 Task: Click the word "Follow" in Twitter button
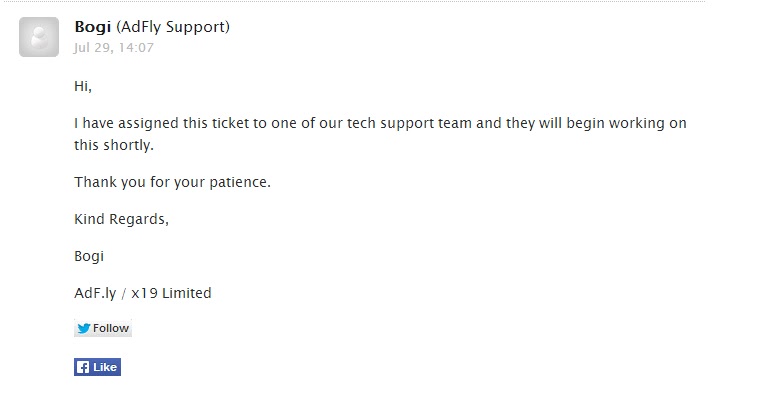(111, 328)
